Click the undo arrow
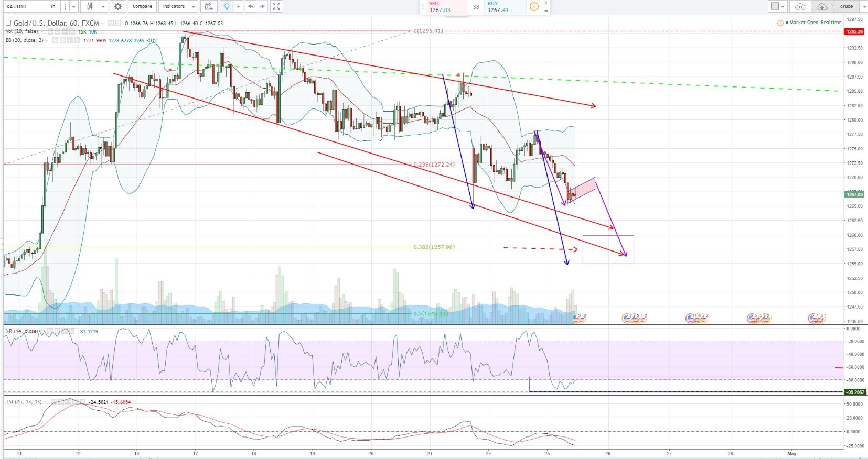This screenshot has height=459, width=868. click(x=251, y=6)
